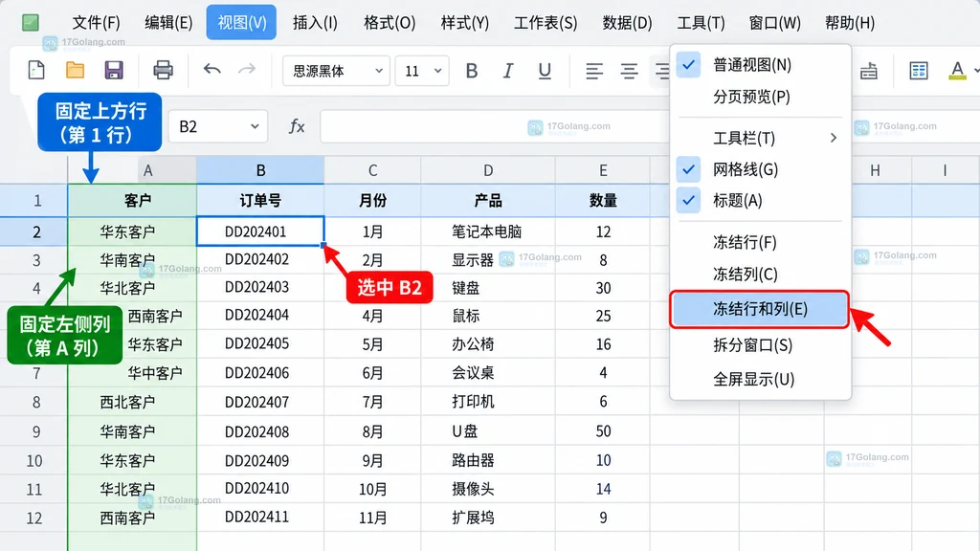The image size is (980, 551).
Task: Toggle Bold formatting
Action: (472, 71)
